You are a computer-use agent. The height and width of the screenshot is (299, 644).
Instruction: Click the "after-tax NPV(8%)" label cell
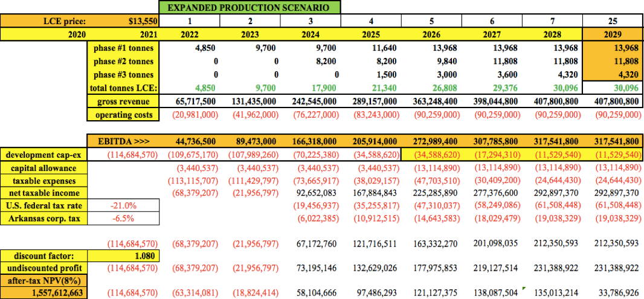click(43, 281)
